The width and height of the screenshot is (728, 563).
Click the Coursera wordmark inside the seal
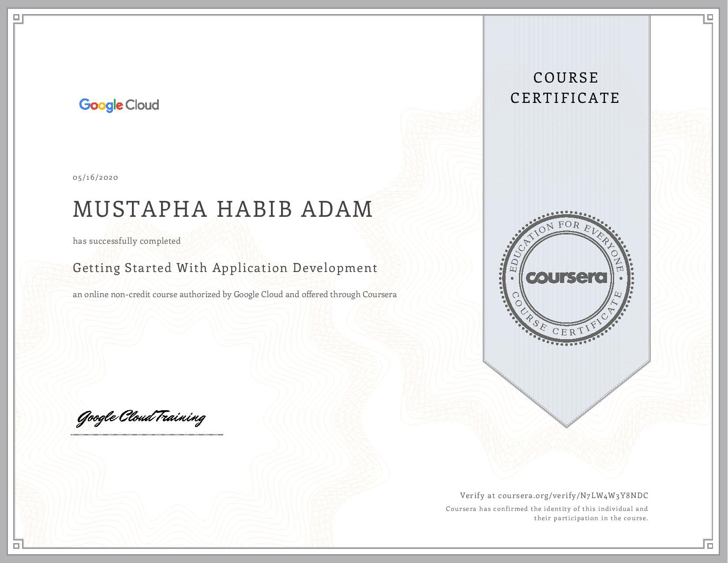coord(567,278)
